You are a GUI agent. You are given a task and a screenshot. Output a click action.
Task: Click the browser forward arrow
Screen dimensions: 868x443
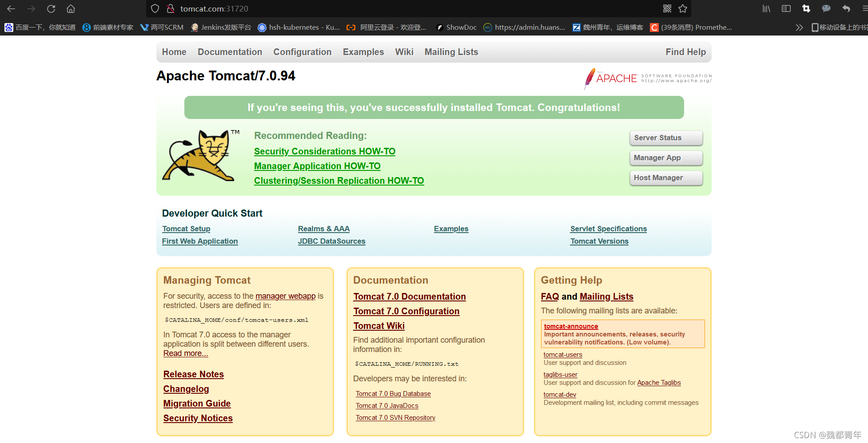31,8
